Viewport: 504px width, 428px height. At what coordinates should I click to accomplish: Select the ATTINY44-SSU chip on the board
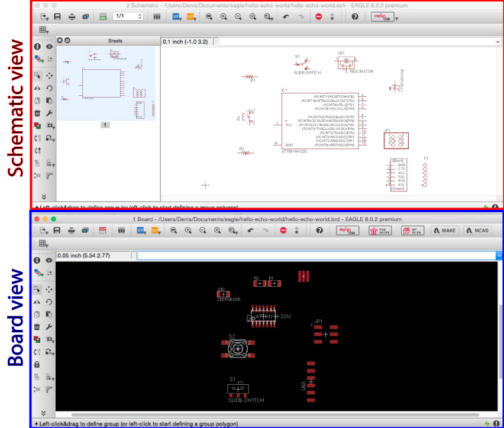click(x=263, y=316)
